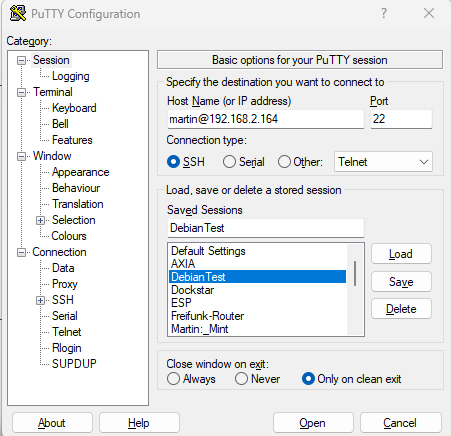Viewport: 451px width, 436px height.
Task: Open the Keyboard category
Action: tap(74, 108)
